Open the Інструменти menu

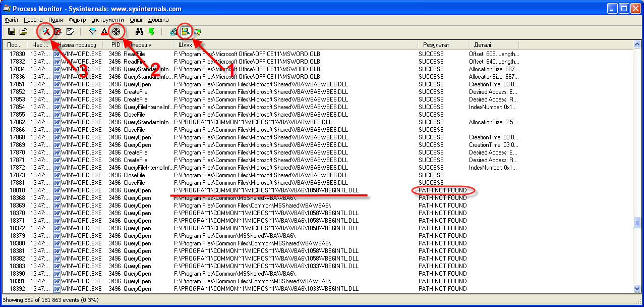(108, 20)
